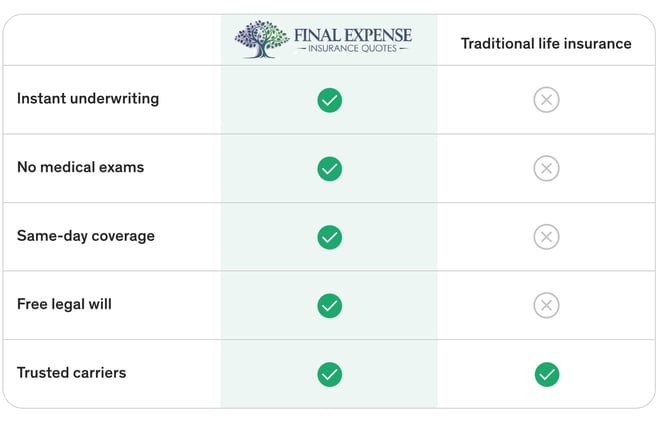
Task: Click green checkmark for Free legal will
Action: pos(330,306)
